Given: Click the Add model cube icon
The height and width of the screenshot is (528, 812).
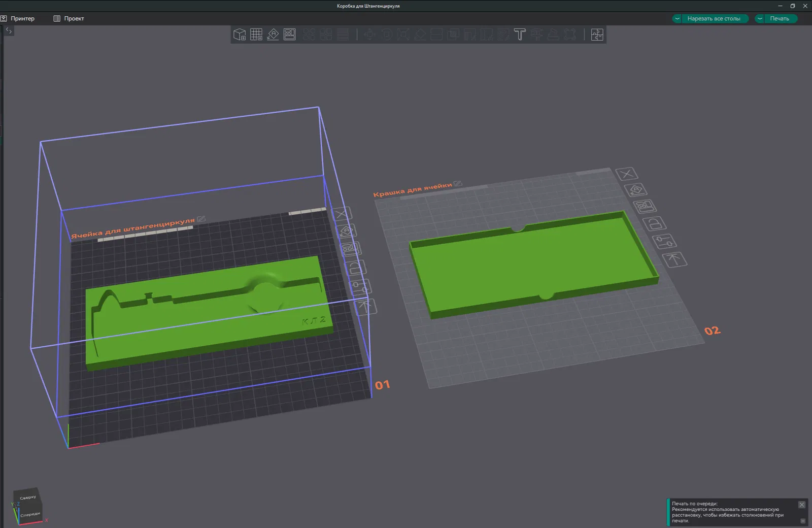Looking at the screenshot, I should [239, 35].
